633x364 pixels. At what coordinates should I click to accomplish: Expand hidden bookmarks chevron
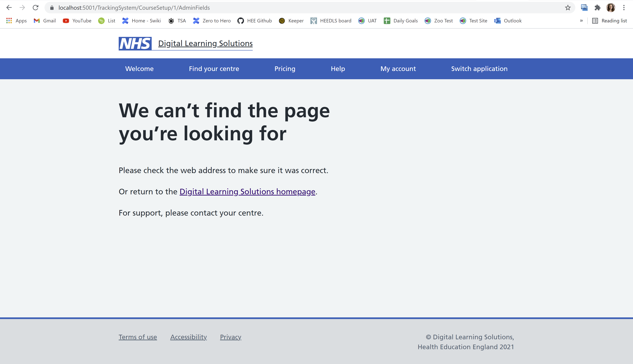(x=581, y=21)
